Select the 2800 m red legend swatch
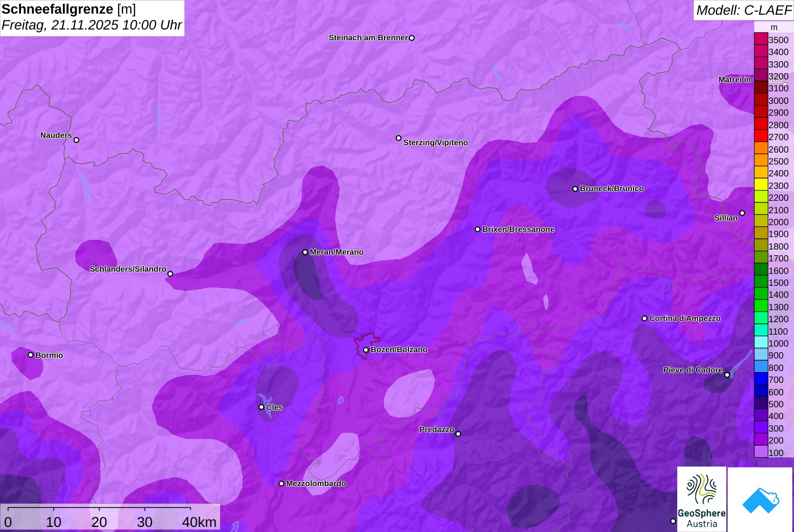This screenshot has height=532, width=794. 761,124
